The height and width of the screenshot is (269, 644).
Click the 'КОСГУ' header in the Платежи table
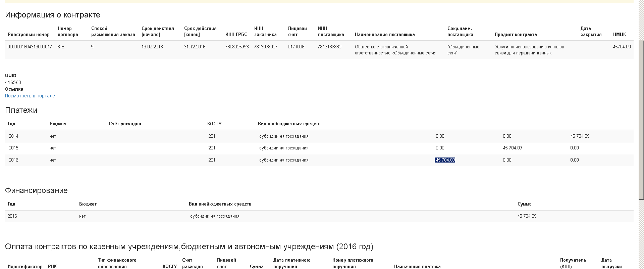click(214, 124)
